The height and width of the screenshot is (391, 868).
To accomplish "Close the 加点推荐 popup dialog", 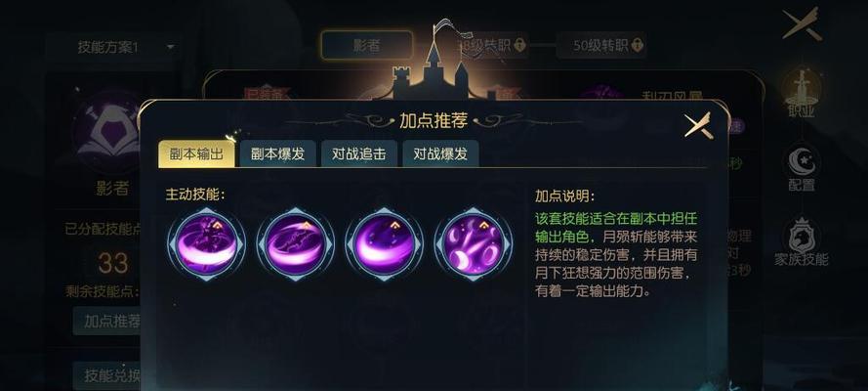I will point(699,126).
